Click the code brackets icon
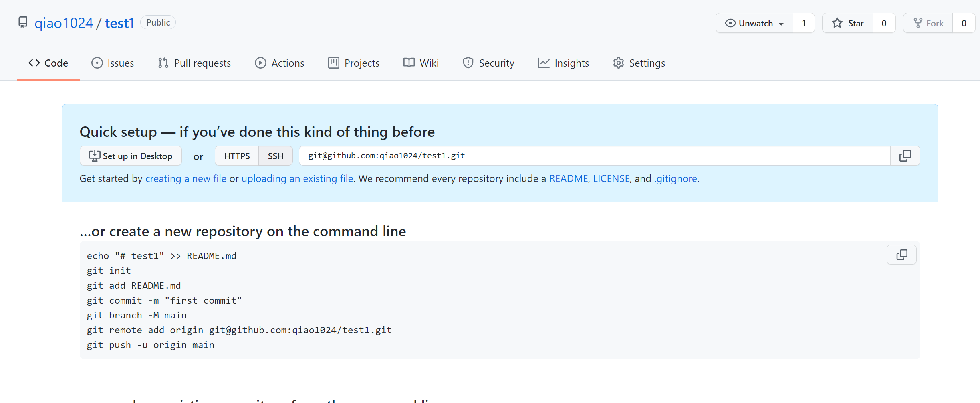This screenshot has width=980, height=403. pyautogui.click(x=34, y=63)
